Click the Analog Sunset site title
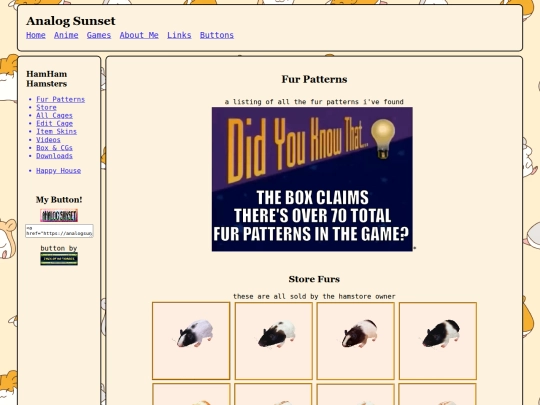540x405 pixels. 71,21
